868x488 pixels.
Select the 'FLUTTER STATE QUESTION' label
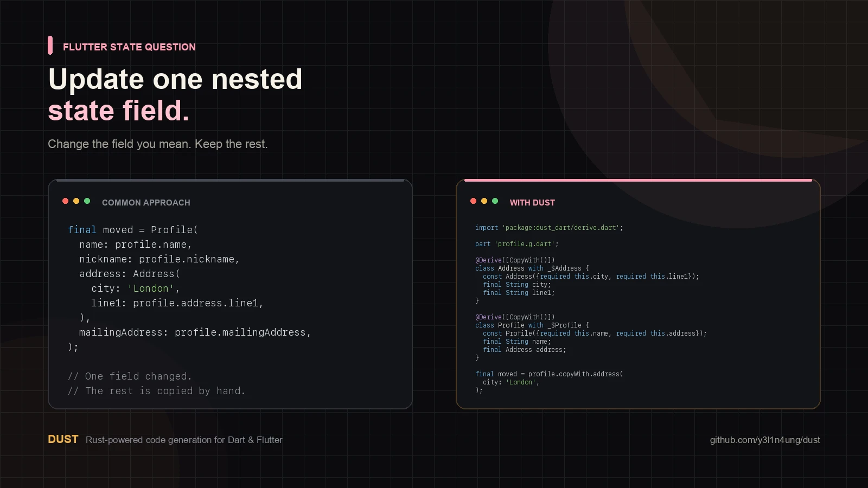(129, 47)
